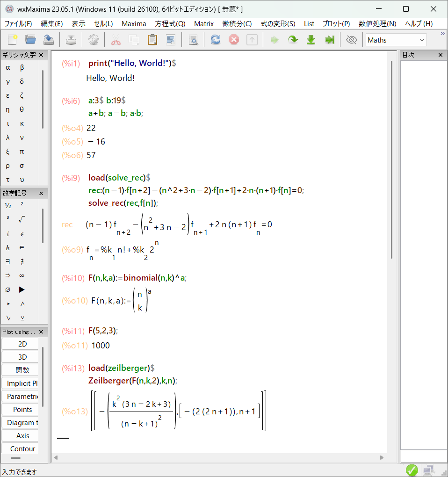The image size is (448, 477).
Task: Evaluate the rest with the arrow-to-bar icon
Action: (x=329, y=40)
